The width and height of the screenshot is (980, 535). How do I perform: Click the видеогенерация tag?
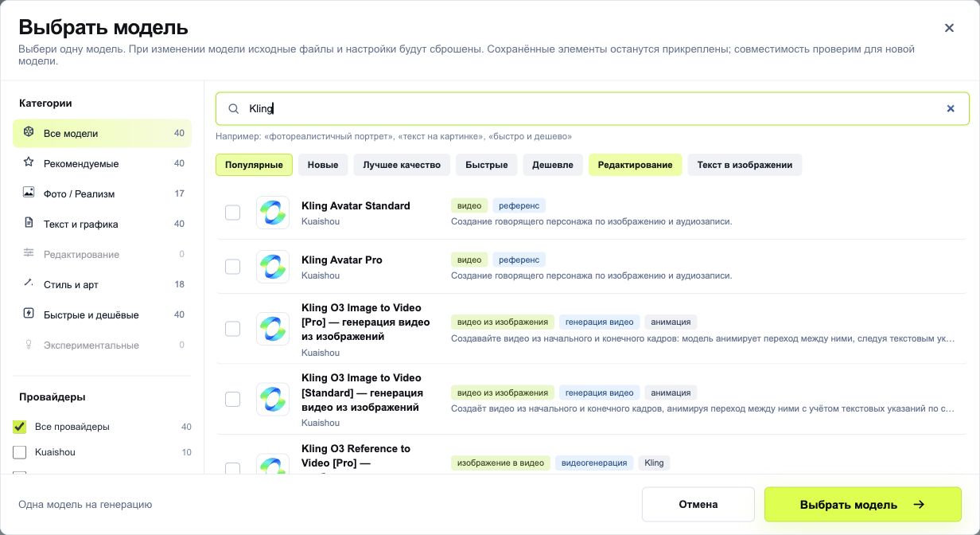(x=594, y=463)
